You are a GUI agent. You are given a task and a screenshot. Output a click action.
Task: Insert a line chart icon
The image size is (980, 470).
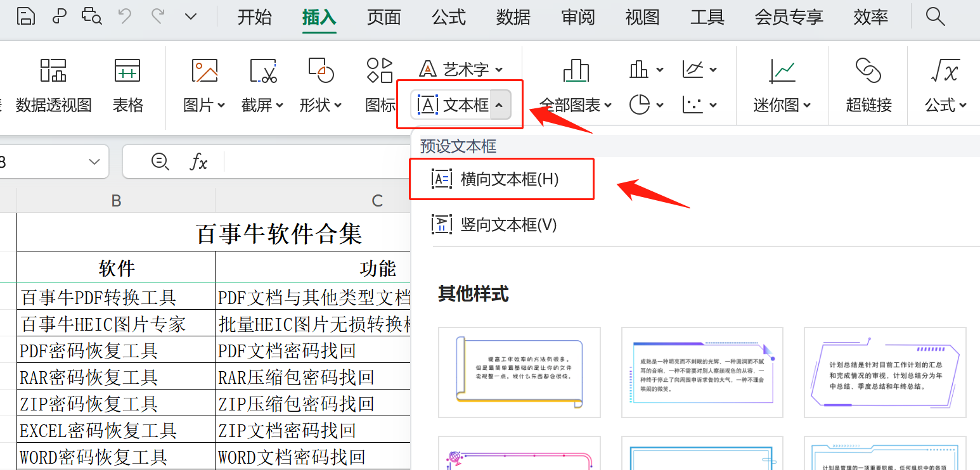click(x=693, y=69)
